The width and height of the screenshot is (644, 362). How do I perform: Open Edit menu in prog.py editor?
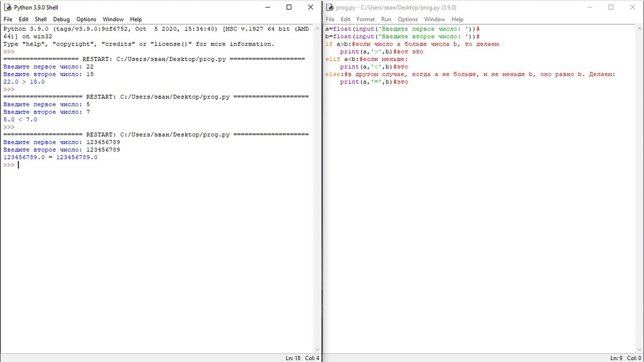pos(345,19)
